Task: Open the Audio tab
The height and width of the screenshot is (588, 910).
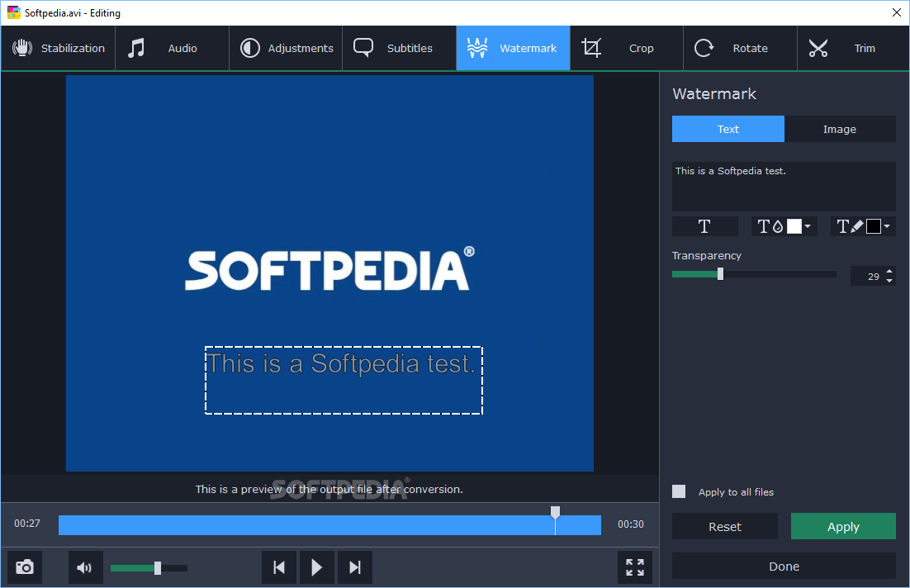Action: 172,48
